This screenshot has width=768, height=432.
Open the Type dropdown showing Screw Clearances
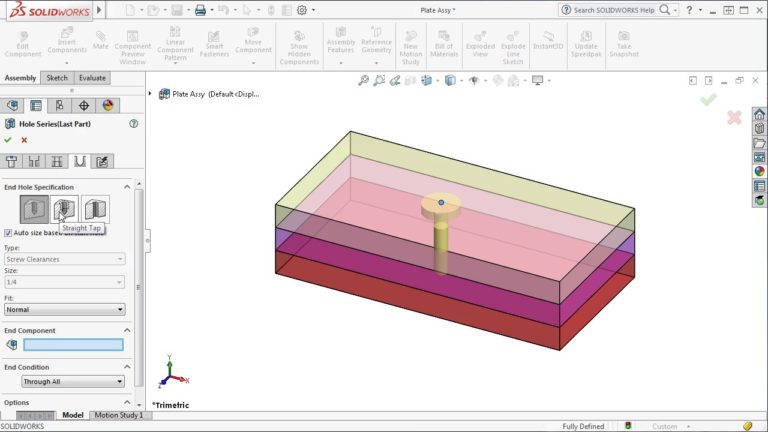click(65, 259)
